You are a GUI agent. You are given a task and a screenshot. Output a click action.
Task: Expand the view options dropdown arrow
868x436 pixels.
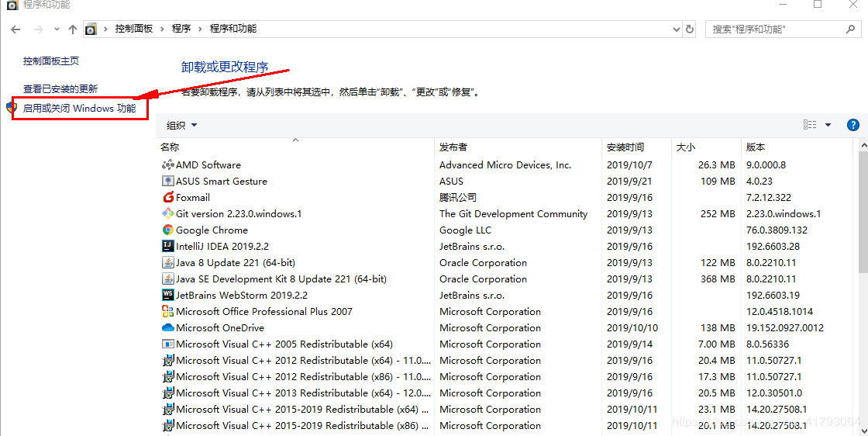pyautogui.click(x=828, y=125)
